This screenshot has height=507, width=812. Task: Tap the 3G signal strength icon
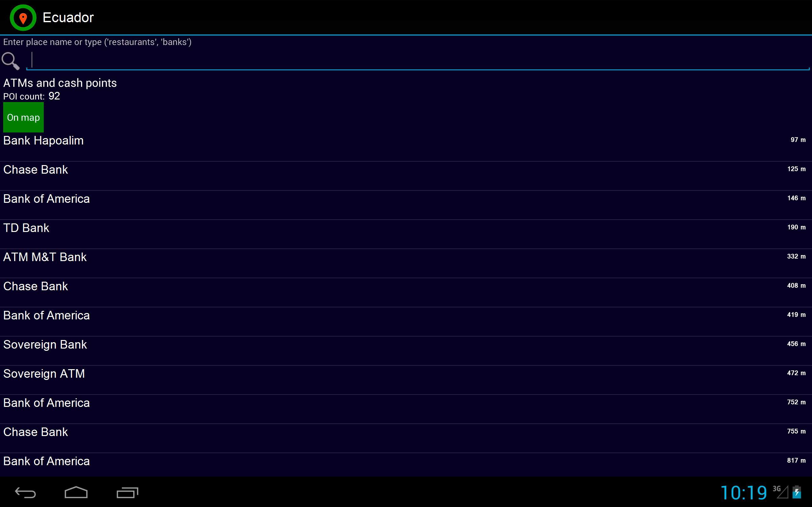click(780, 492)
